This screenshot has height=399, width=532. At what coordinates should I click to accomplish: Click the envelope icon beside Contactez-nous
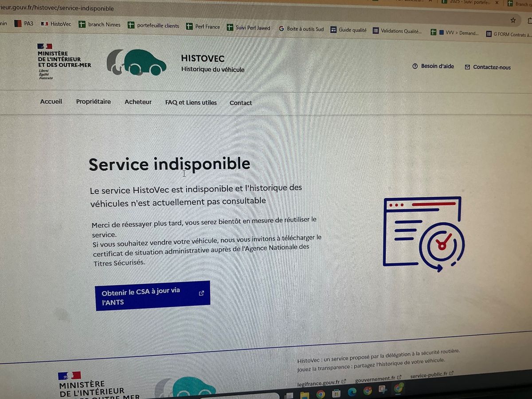(467, 67)
